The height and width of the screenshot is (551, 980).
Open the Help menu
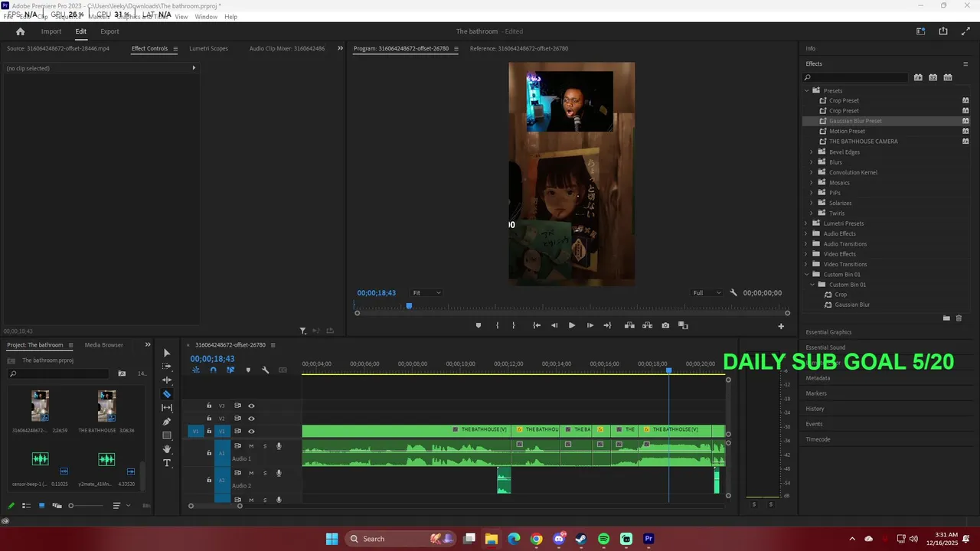(230, 17)
